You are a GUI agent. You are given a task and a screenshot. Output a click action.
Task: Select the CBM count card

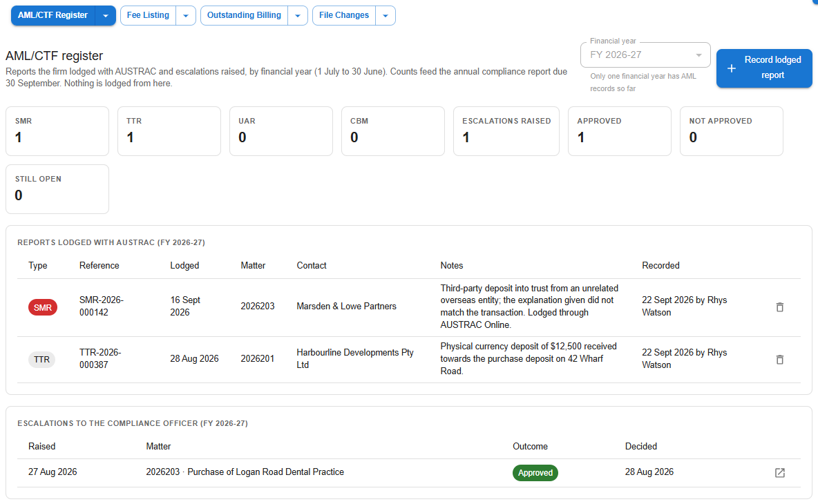[x=393, y=131]
